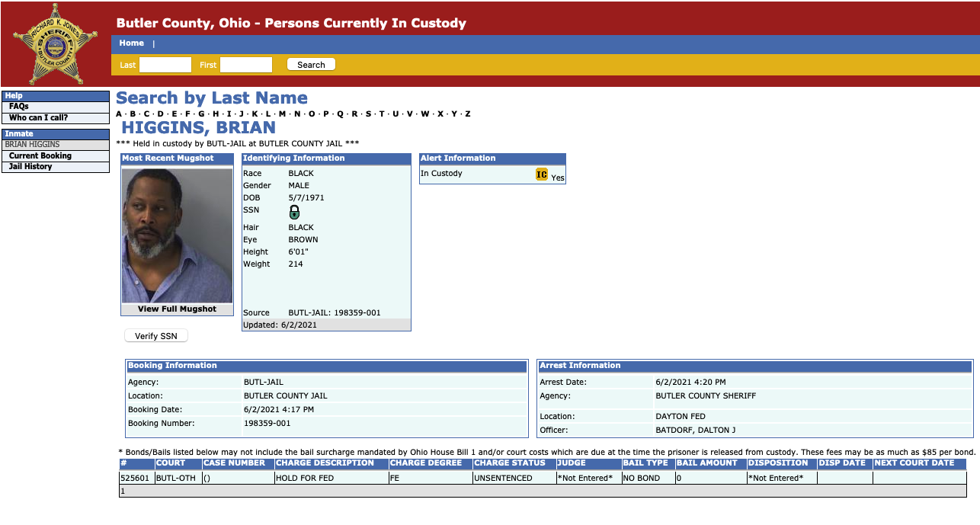Open the Home menu item

tap(131, 43)
